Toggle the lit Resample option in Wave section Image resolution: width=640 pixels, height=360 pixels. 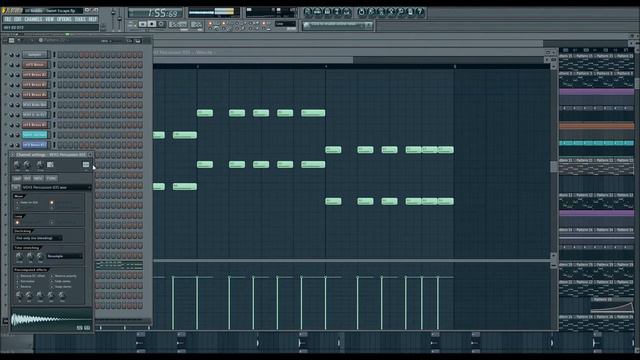[x=51, y=202]
